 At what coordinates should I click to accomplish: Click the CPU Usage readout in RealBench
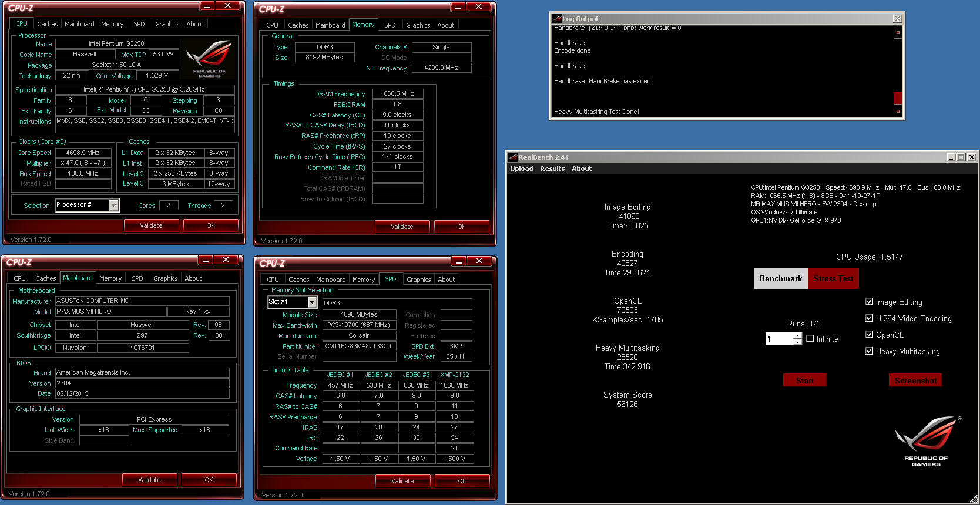tap(870, 257)
